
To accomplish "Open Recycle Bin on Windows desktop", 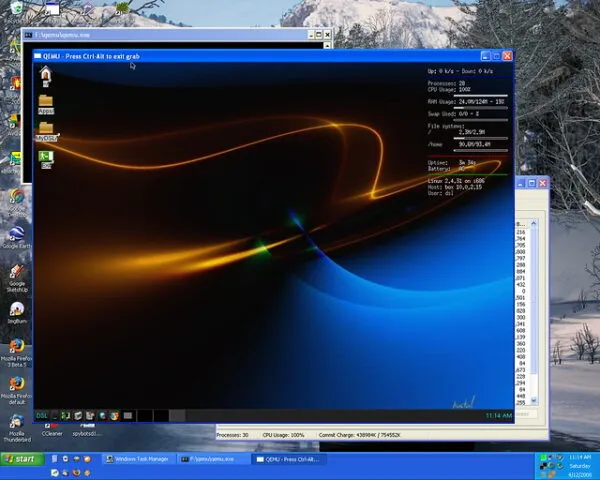I will 16,8.
